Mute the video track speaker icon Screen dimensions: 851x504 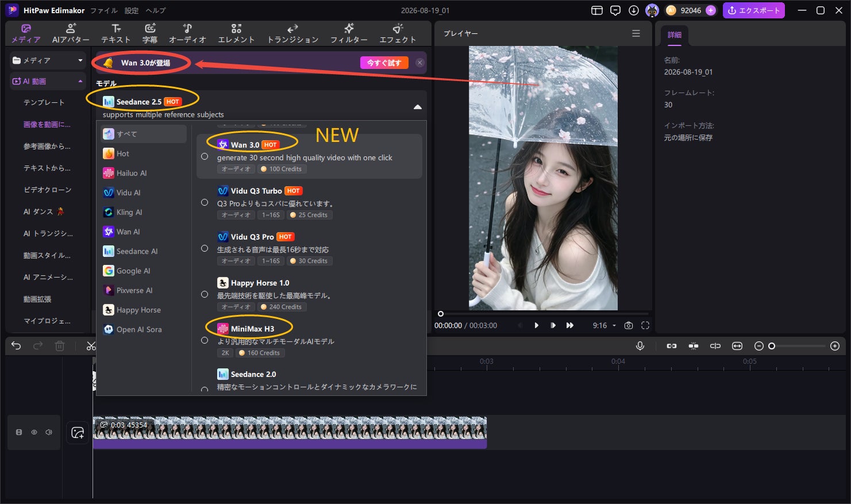(x=49, y=432)
